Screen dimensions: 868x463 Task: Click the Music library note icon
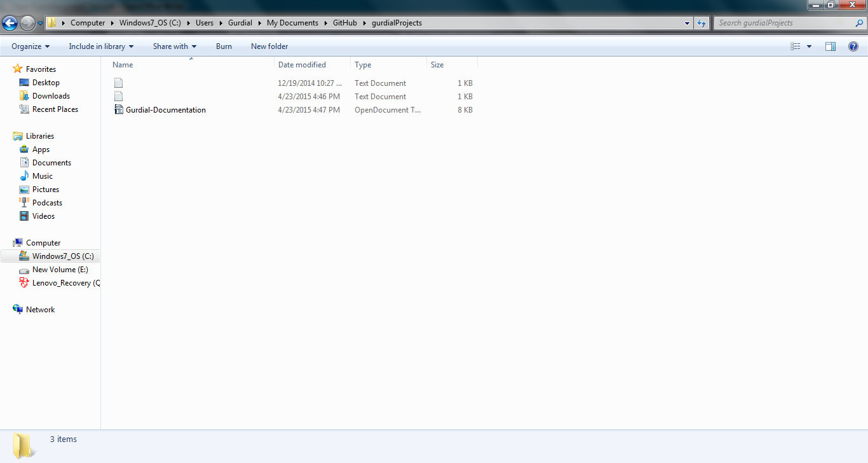pyautogui.click(x=24, y=176)
